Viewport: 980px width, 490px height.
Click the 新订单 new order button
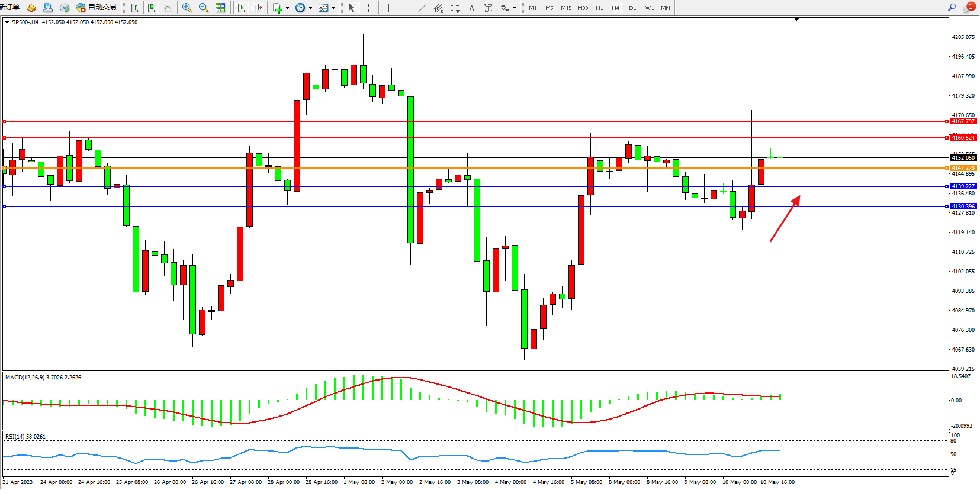10,8
